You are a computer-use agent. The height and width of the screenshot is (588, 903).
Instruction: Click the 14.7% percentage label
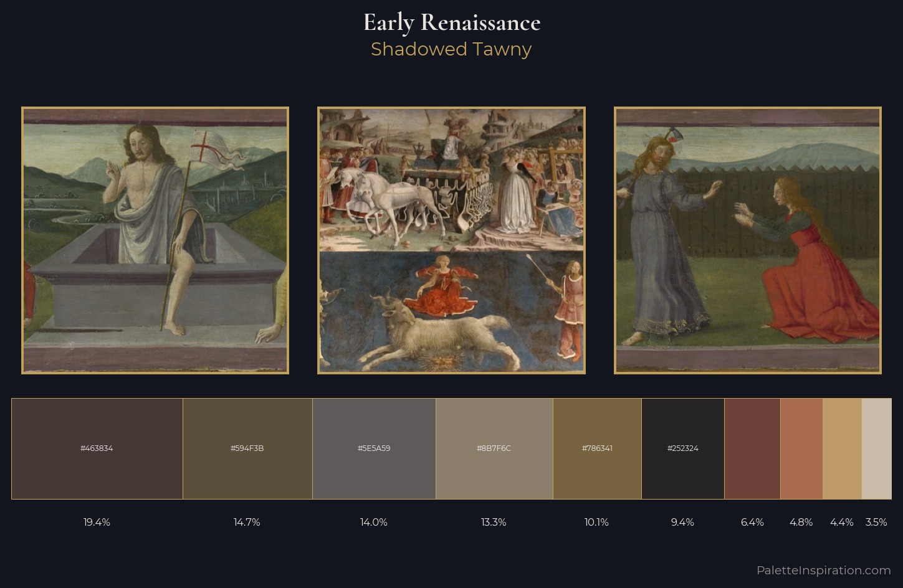click(x=247, y=522)
